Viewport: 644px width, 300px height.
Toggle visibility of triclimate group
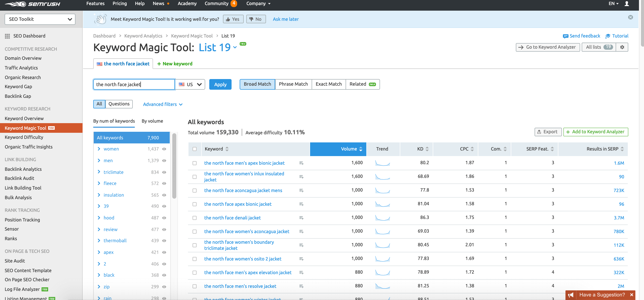(x=164, y=172)
